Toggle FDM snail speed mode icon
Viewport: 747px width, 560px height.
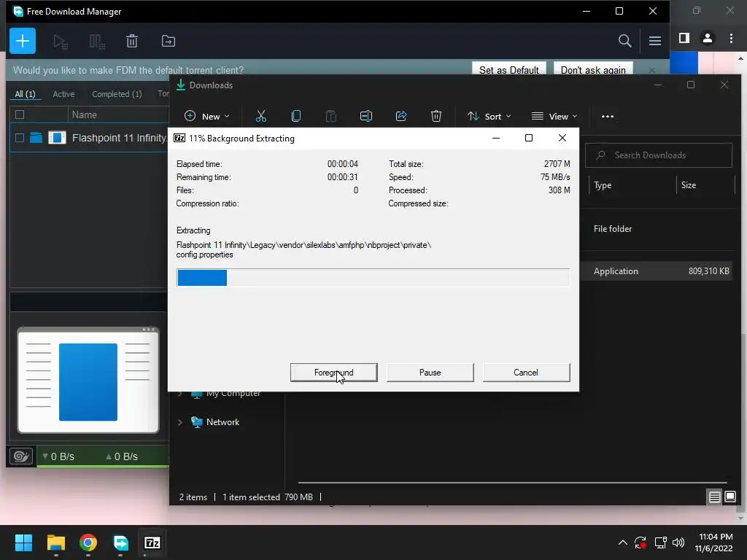(21, 456)
